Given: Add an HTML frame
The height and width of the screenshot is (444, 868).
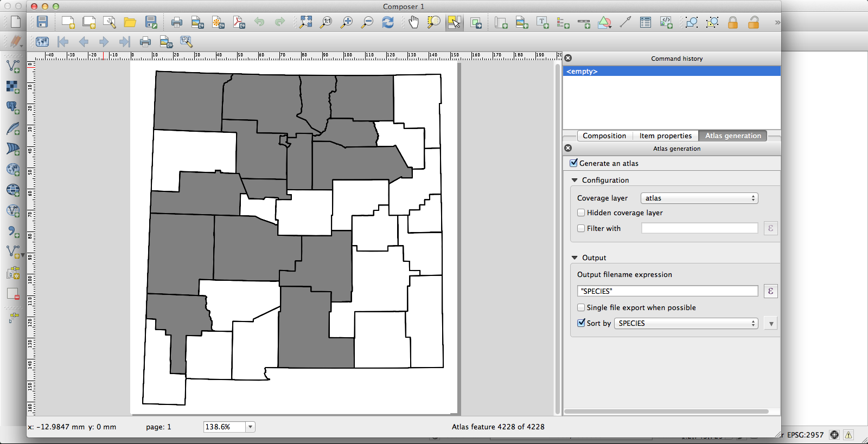Looking at the screenshot, I should (666, 22).
